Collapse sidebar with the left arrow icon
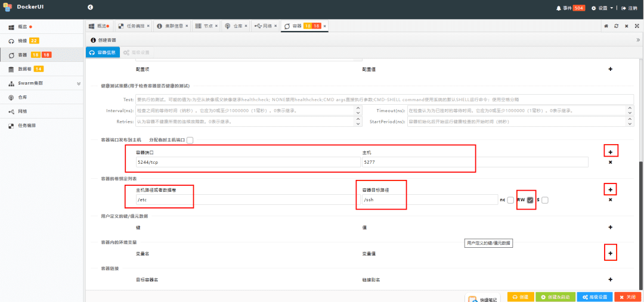This screenshot has height=302, width=644. 90,7
